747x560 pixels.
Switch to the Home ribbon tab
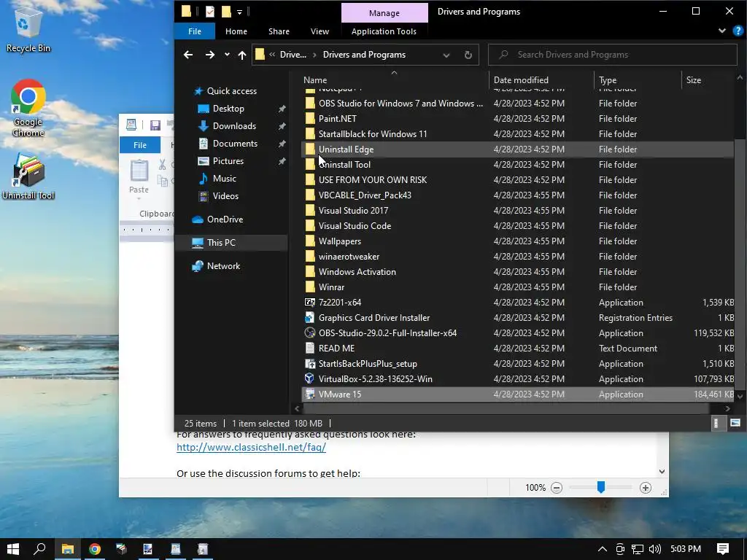[x=236, y=31]
